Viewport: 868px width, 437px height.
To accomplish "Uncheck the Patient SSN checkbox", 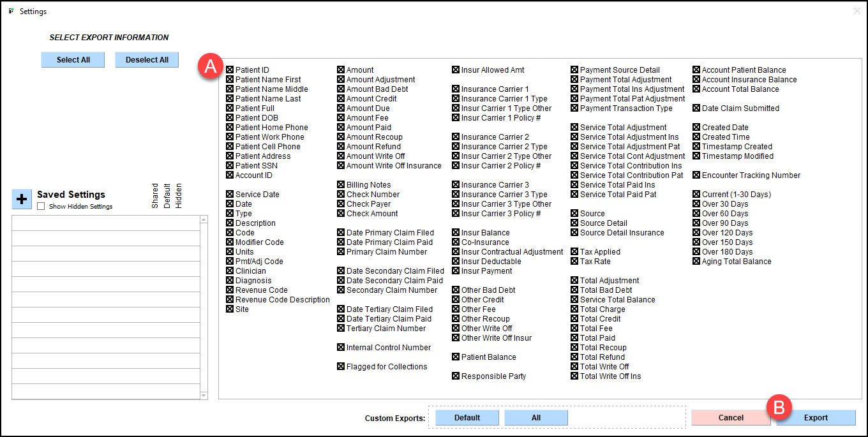I will [x=230, y=166].
